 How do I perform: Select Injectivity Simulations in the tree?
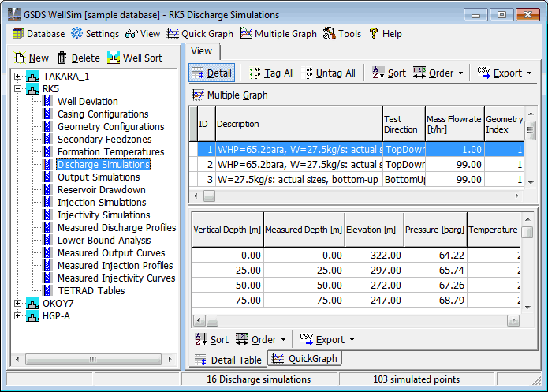point(103,215)
